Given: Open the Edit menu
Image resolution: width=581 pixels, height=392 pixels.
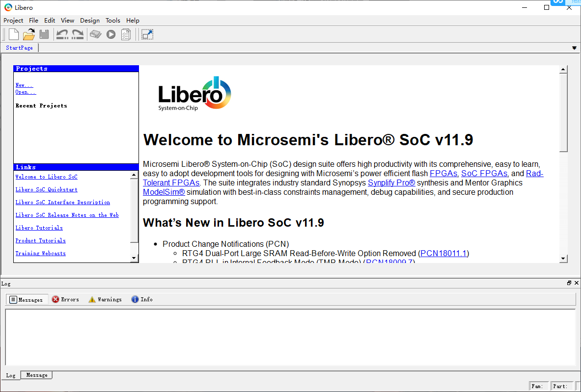Looking at the screenshot, I should pyautogui.click(x=50, y=20).
